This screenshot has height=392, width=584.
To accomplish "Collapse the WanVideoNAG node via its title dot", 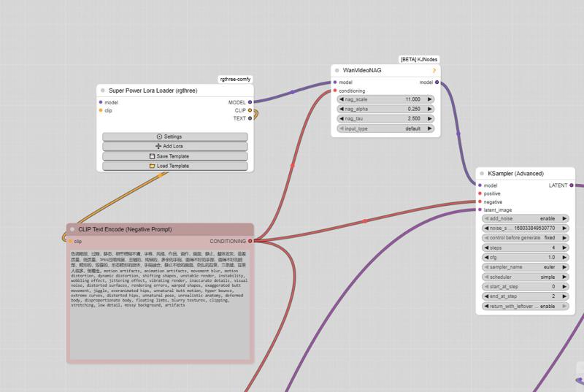I will 337,70.
